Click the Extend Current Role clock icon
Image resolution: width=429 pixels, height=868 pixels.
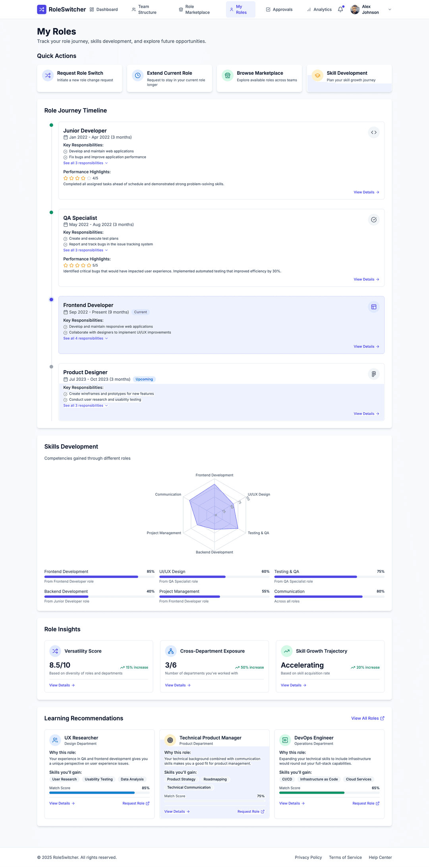coord(138,75)
